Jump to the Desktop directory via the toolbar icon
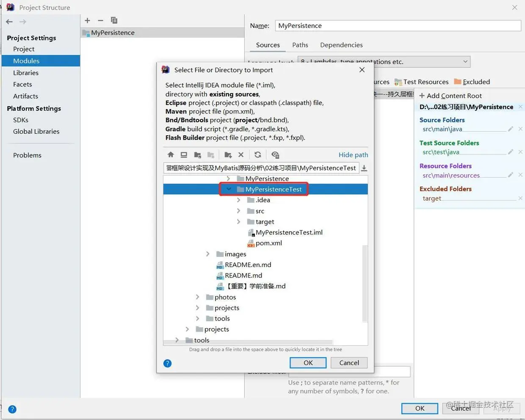This screenshot has width=525, height=420. (x=184, y=155)
